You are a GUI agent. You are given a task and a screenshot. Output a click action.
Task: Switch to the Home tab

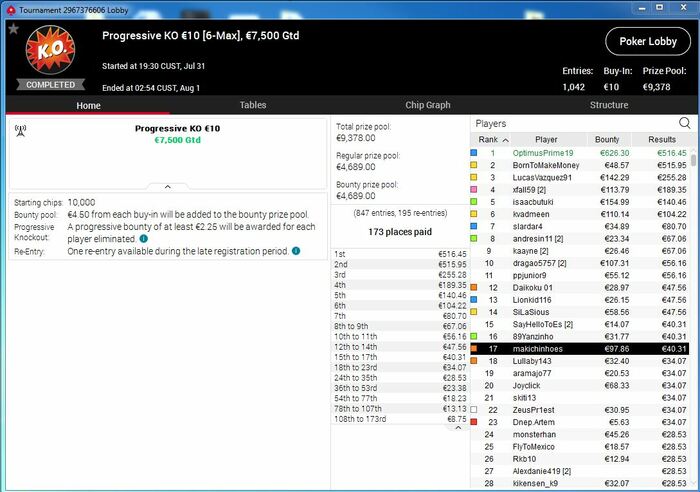(x=88, y=105)
